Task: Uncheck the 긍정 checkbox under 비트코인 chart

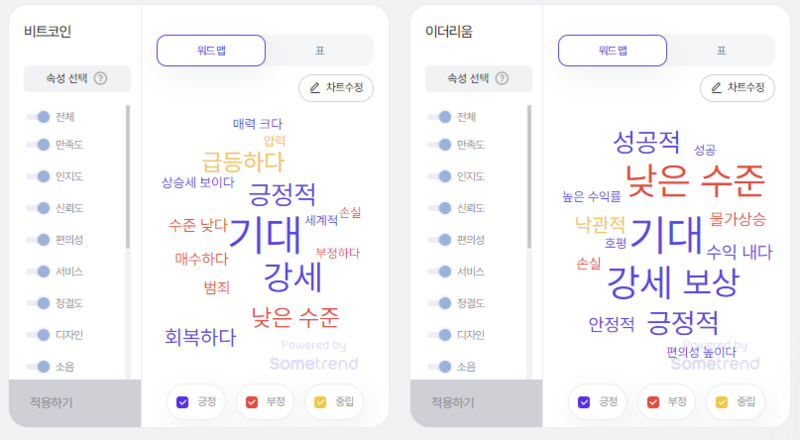Action: [182, 402]
